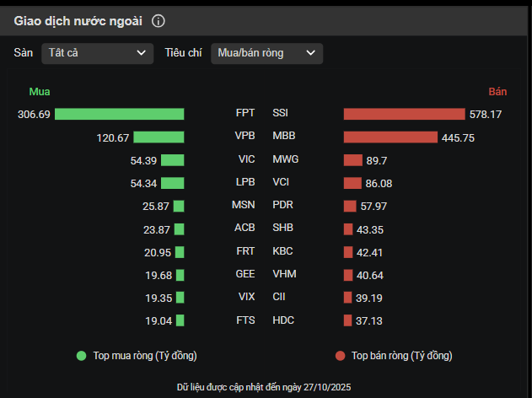Select the VPB green buy bar
The image size is (532, 398).
(159, 137)
